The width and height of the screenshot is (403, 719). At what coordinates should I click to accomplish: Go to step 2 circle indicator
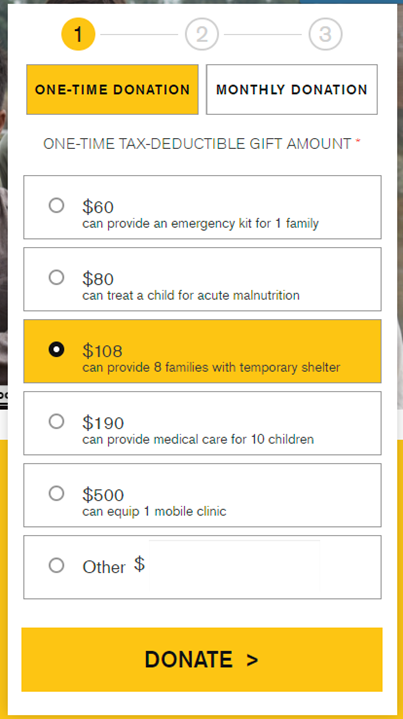click(x=202, y=34)
